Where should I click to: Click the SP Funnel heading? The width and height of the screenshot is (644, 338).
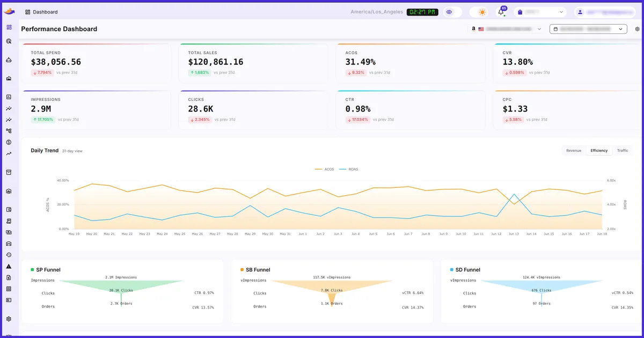[48, 270]
